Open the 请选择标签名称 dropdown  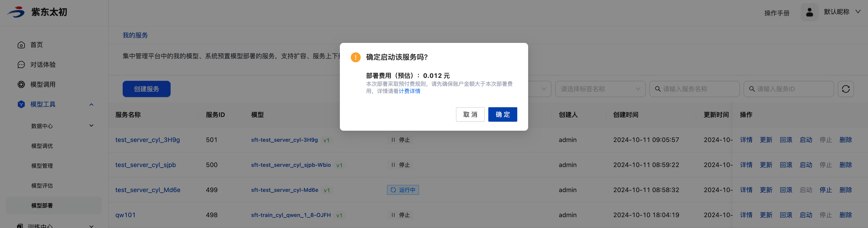(x=600, y=89)
